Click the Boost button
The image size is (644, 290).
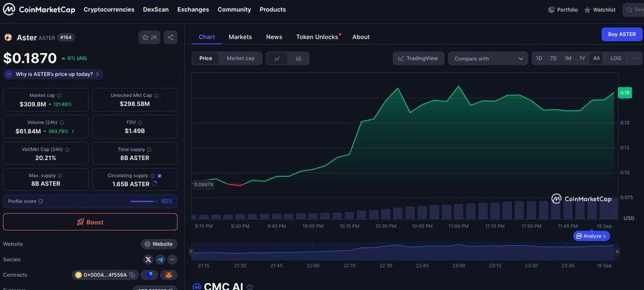coord(90,222)
